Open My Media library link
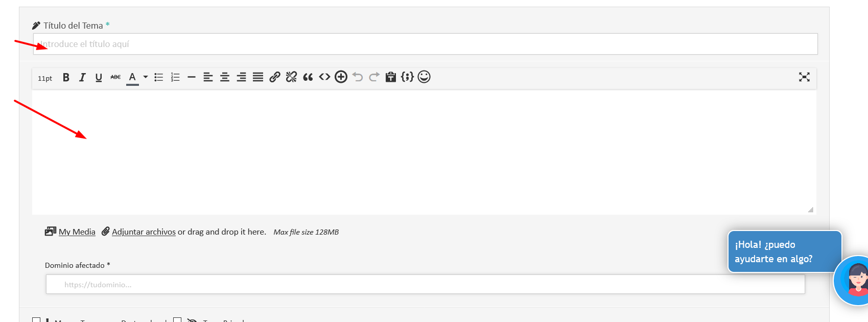The height and width of the screenshot is (322, 868). click(x=77, y=232)
